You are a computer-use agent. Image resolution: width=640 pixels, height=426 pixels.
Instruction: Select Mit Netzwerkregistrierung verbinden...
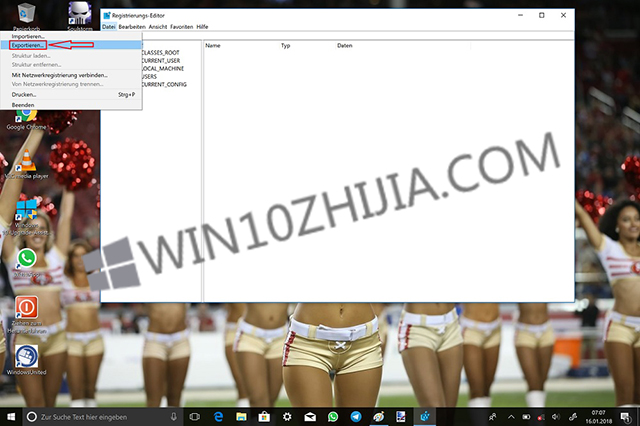(71, 75)
